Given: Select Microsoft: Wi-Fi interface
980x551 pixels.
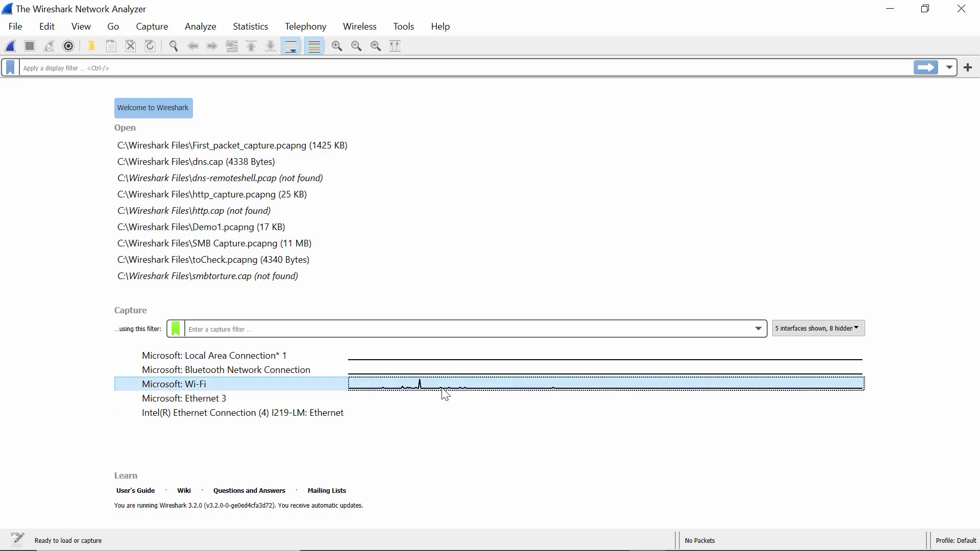Looking at the screenshot, I should pyautogui.click(x=174, y=384).
